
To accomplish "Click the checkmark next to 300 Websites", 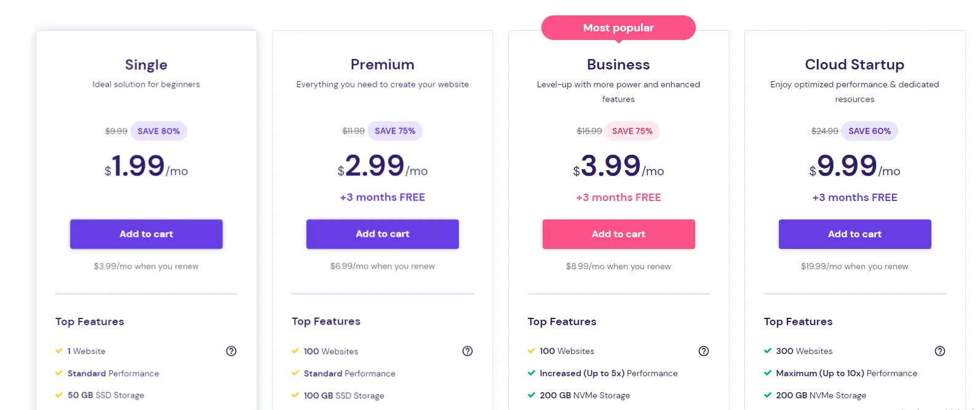I will [767, 351].
